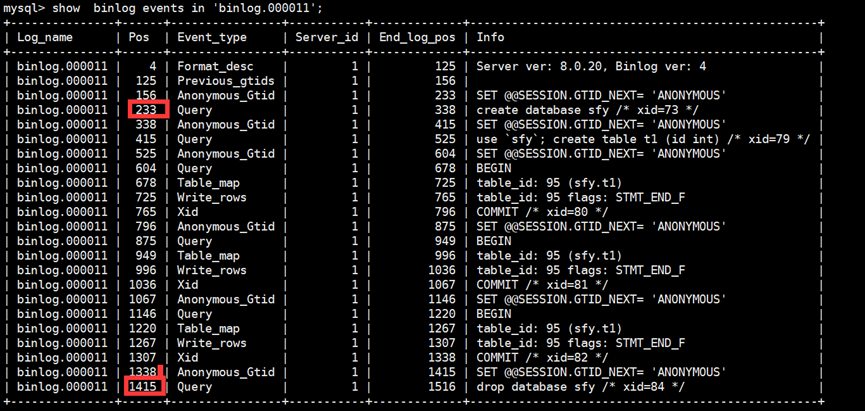Click the Event_type column header

tap(212, 38)
